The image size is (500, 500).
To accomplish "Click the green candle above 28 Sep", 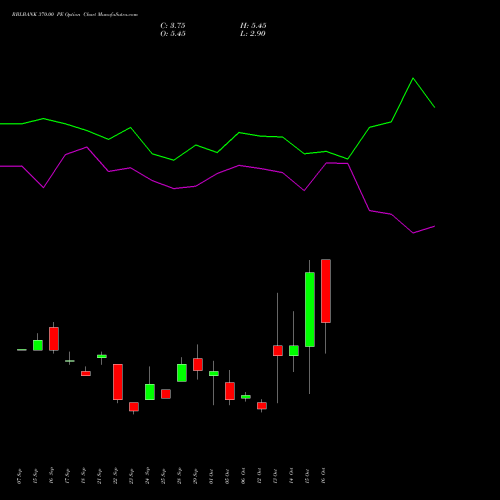I will point(182,373).
